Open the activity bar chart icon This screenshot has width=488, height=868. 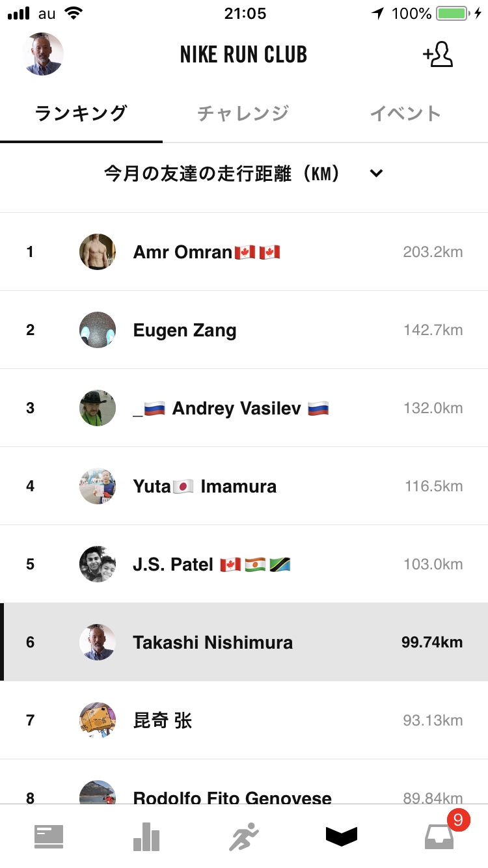146,836
